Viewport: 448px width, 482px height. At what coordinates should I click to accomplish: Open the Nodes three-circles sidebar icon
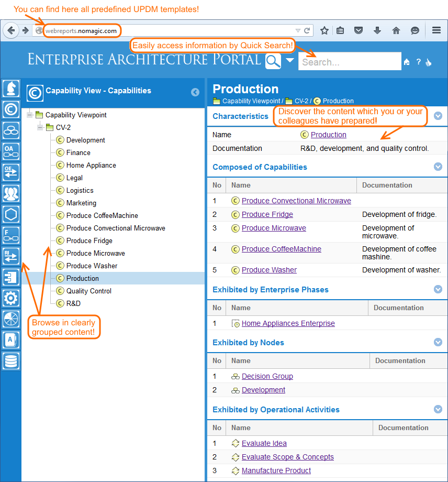11,130
